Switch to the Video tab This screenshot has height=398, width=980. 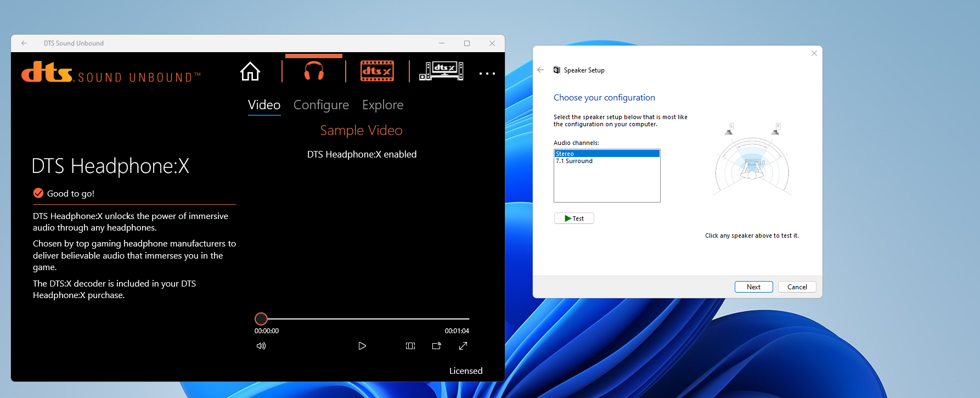[x=264, y=105]
